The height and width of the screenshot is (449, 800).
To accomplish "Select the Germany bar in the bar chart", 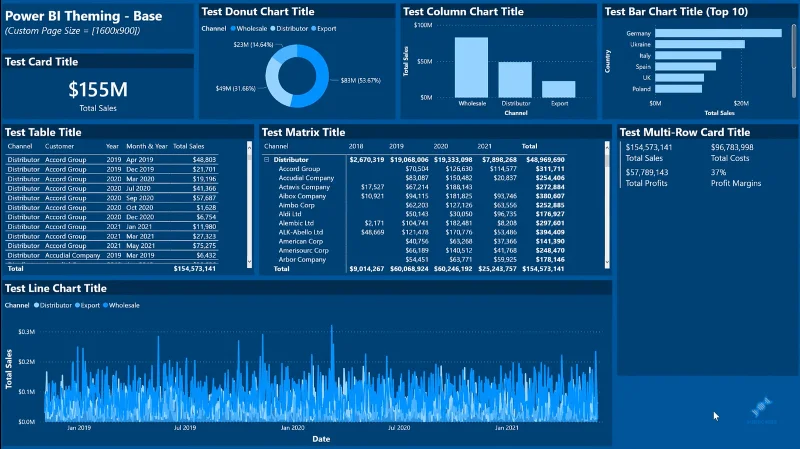I will click(718, 33).
